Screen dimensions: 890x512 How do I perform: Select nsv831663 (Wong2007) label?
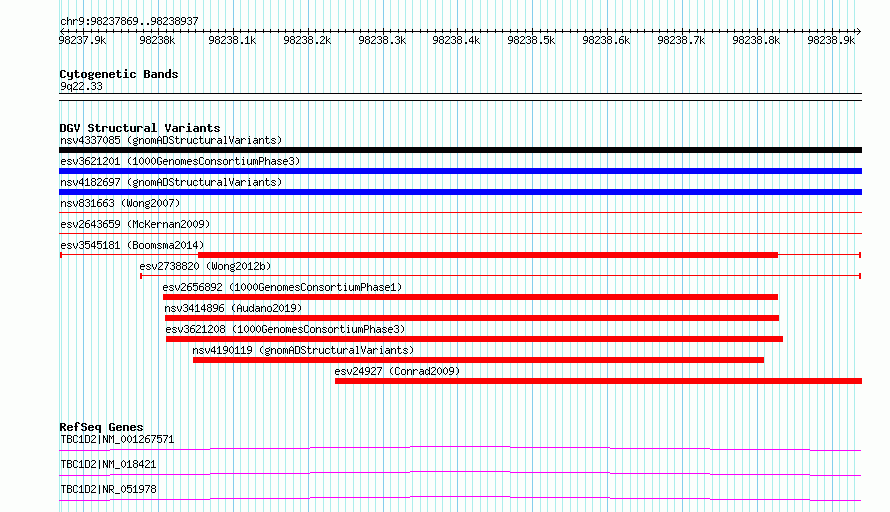pos(120,203)
